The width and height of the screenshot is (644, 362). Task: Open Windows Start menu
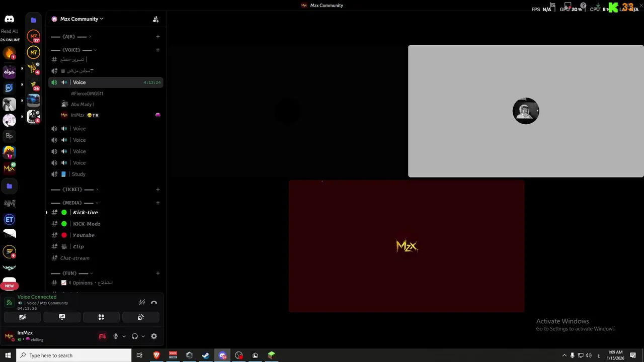[x=8, y=355]
